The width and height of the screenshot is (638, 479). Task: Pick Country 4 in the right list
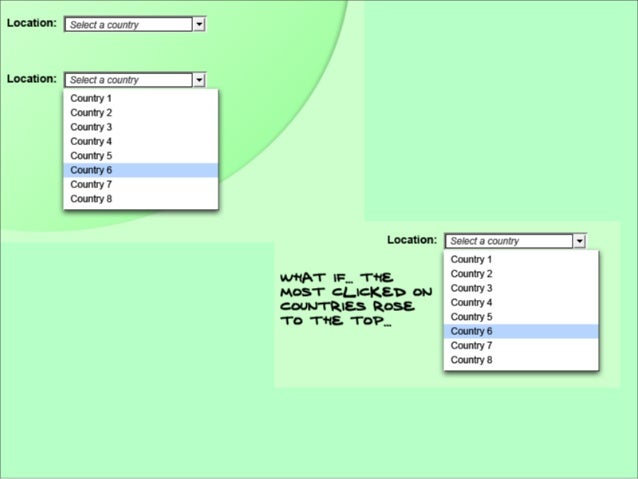[521, 302]
